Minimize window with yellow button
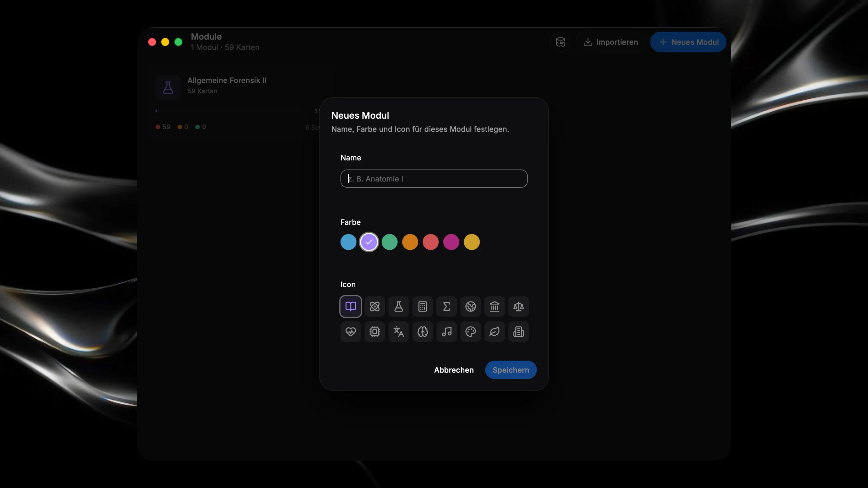868x488 pixels. 165,42
